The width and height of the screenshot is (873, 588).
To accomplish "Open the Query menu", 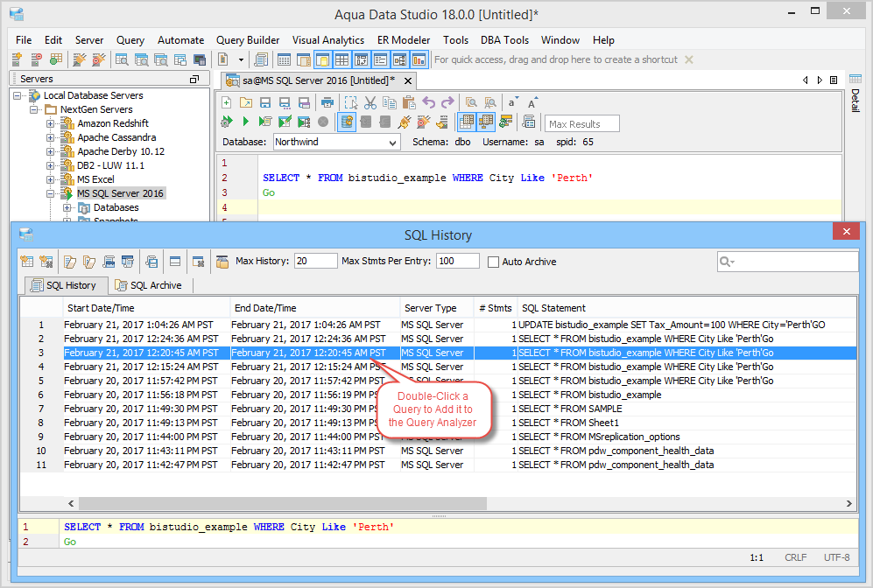I will point(130,40).
